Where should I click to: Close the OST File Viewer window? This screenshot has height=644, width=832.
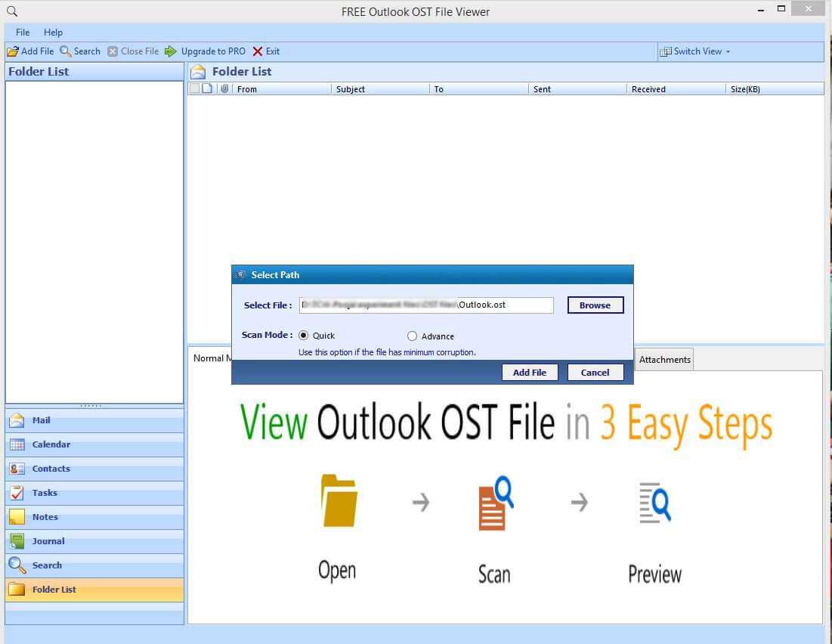tap(808, 8)
